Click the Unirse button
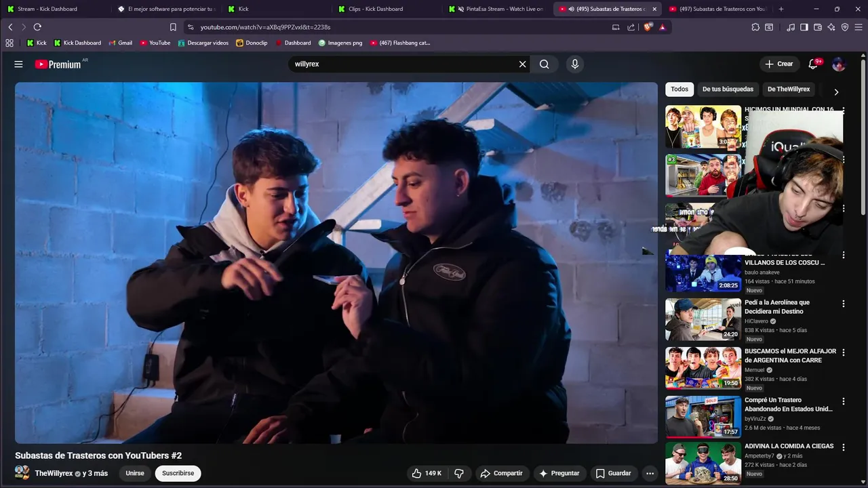Screen dimensions: 868x488 [x=135, y=473]
